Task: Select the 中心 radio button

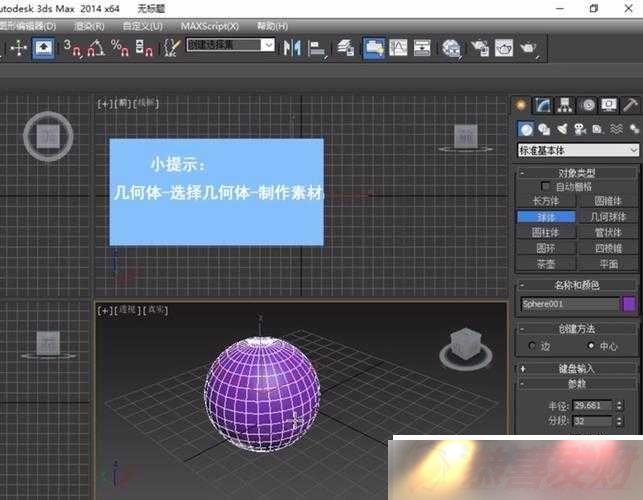Action: click(x=591, y=346)
